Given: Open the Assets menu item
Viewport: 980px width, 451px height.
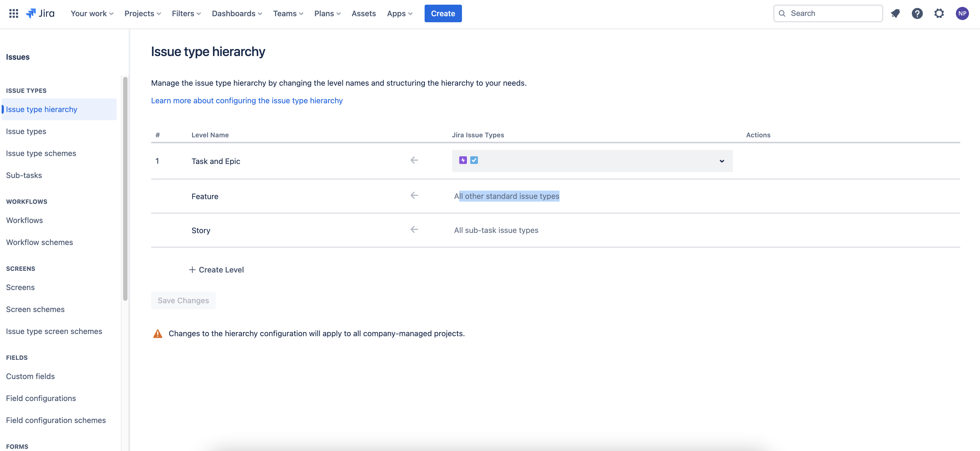Looking at the screenshot, I should tap(363, 13).
